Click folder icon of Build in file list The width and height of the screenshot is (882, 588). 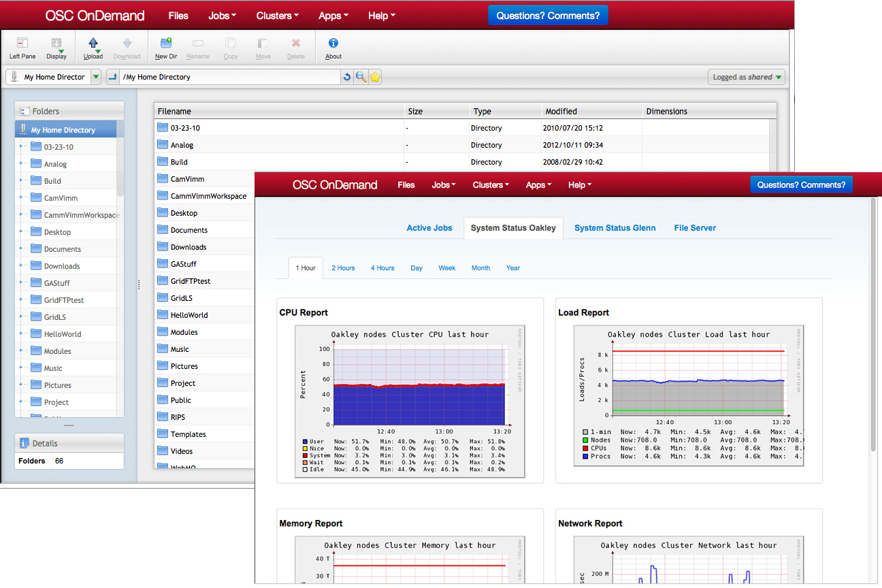163,161
